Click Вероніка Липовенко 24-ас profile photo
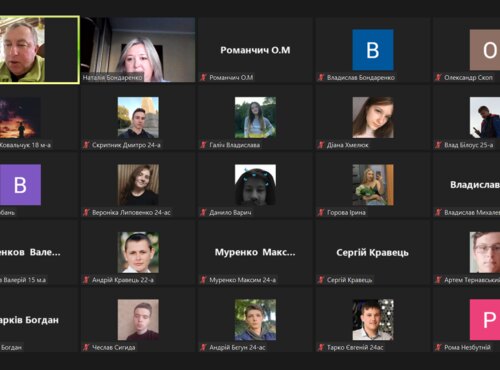 138,185
